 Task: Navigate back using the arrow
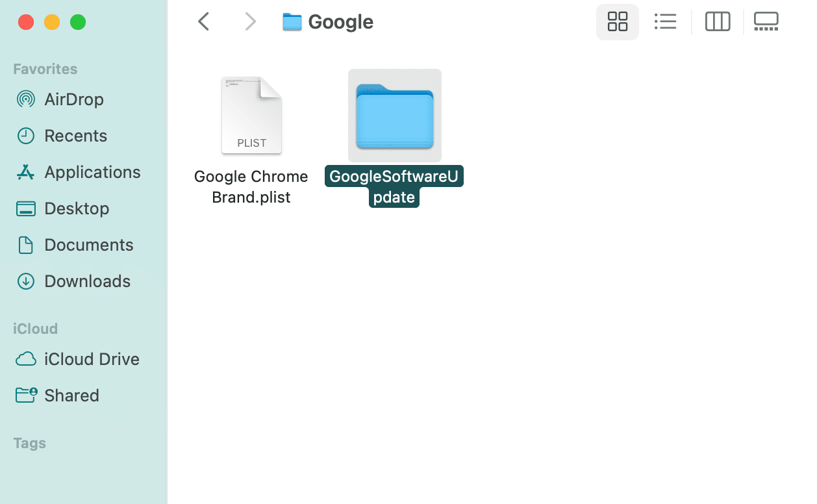click(203, 21)
